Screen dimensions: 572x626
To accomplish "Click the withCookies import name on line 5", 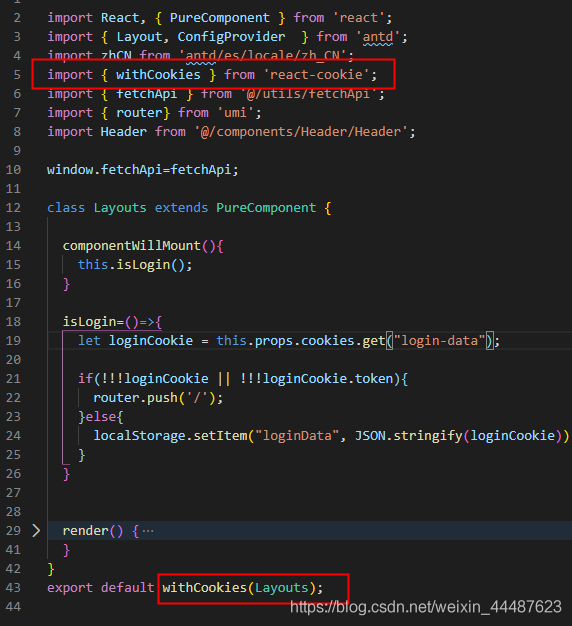I will (158, 75).
